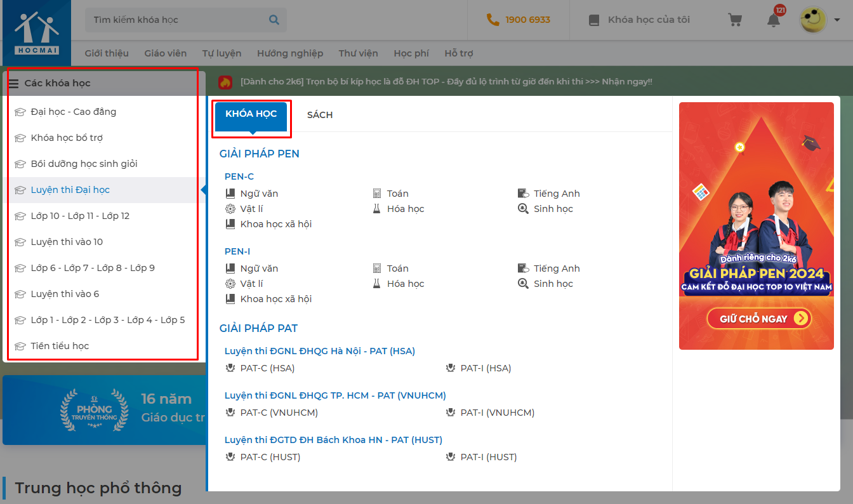Click the PAT-I (HUST) icon
Screen dimensions: 853x504
451,457
